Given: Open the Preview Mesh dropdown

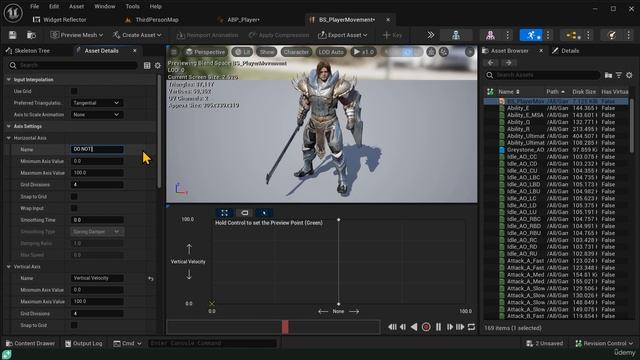Looking at the screenshot, I should [77, 35].
